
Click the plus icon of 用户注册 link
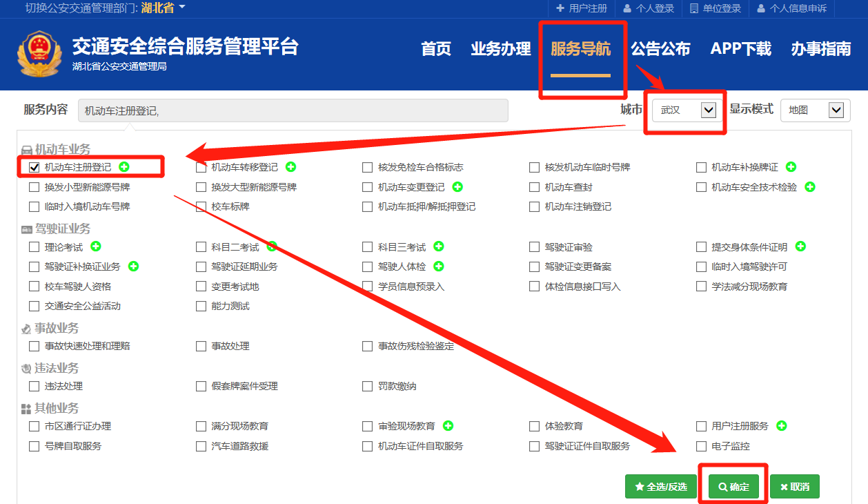pyautogui.click(x=560, y=8)
